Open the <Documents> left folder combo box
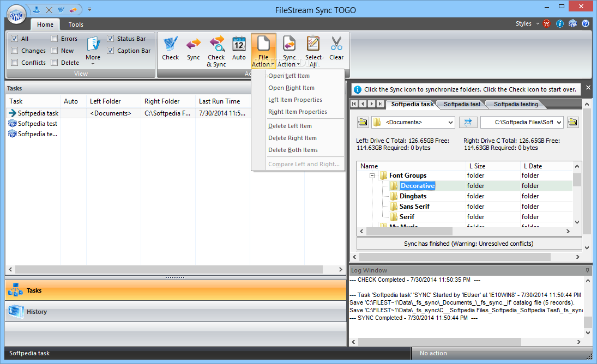This screenshot has height=364, width=597. click(413, 122)
